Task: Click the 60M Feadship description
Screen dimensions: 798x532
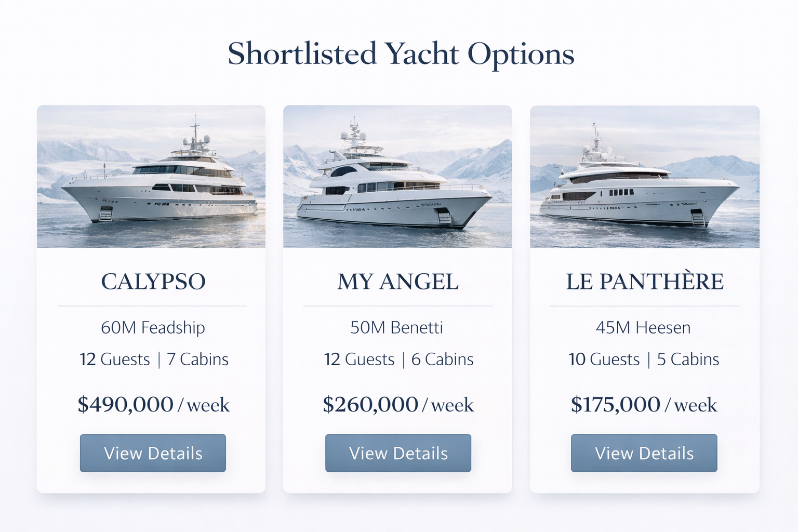Action: [x=153, y=328]
